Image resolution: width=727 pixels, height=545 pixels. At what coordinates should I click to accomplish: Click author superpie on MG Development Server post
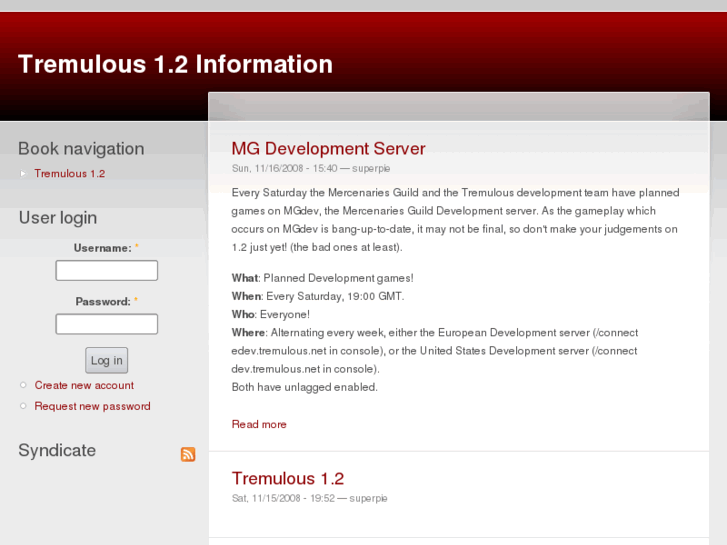tap(371, 169)
